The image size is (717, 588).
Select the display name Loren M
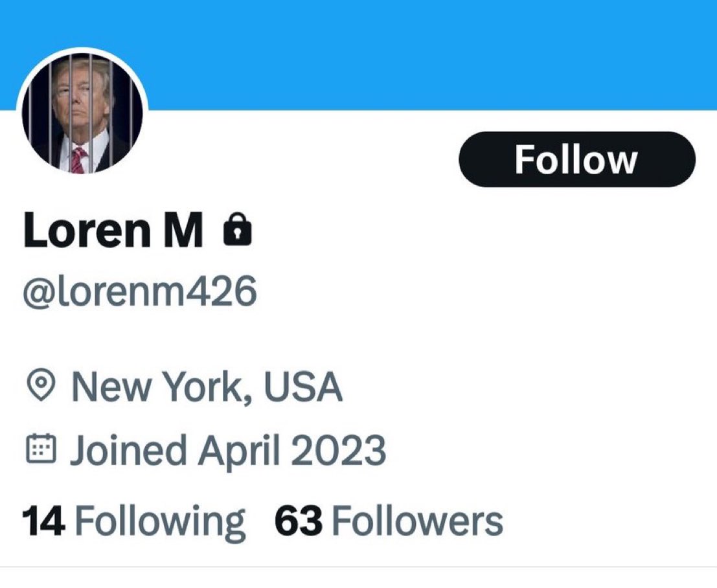coord(113,229)
